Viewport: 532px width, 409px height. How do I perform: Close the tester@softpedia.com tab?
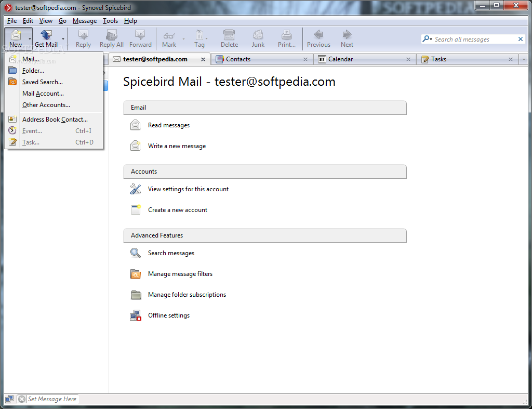tap(203, 59)
